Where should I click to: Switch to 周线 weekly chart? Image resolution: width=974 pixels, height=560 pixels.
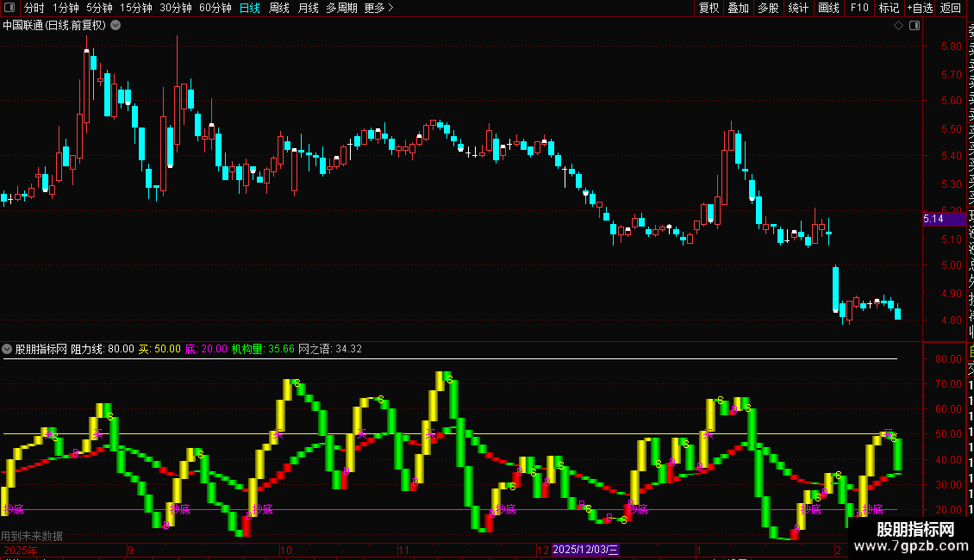tap(279, 8)
